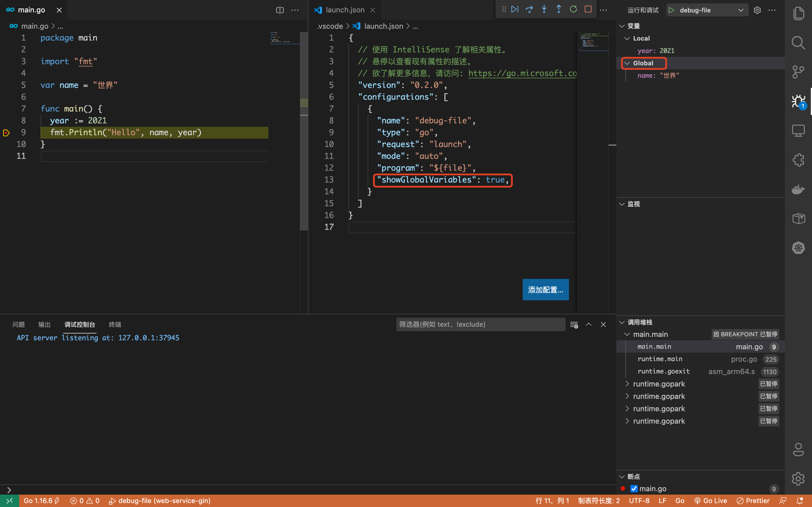Click the Step Over debug icon

529,9
